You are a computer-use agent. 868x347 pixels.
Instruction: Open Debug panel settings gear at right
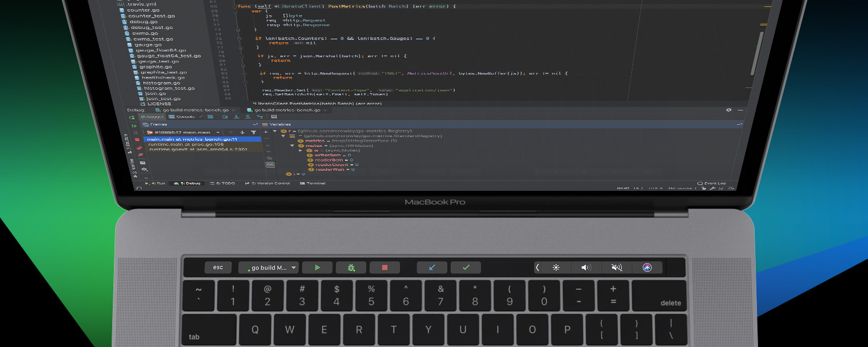coord(729,110)
